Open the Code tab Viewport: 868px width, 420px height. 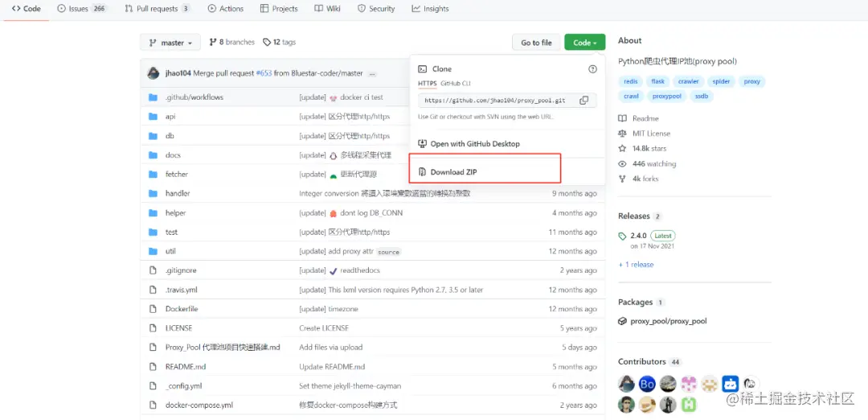(26, 9)
